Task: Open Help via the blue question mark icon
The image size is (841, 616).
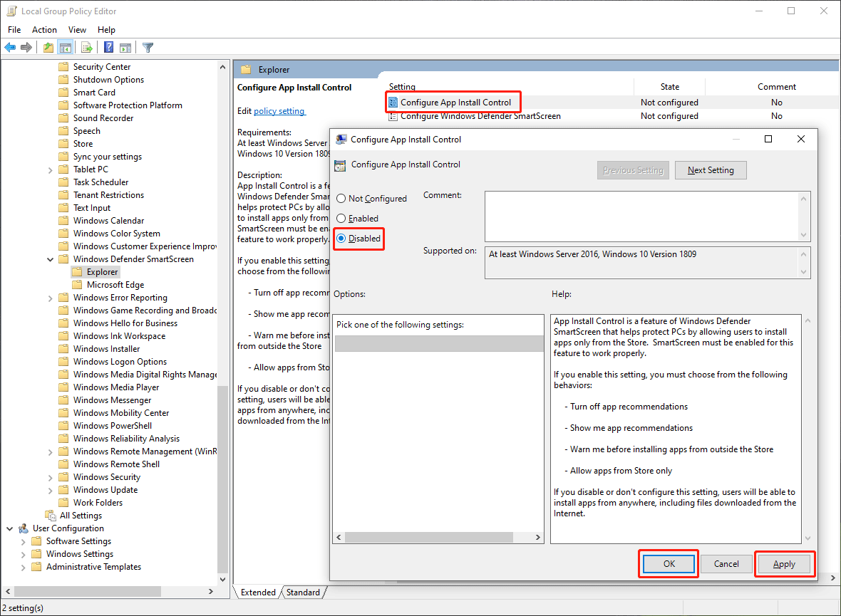Action: (108, 48)
